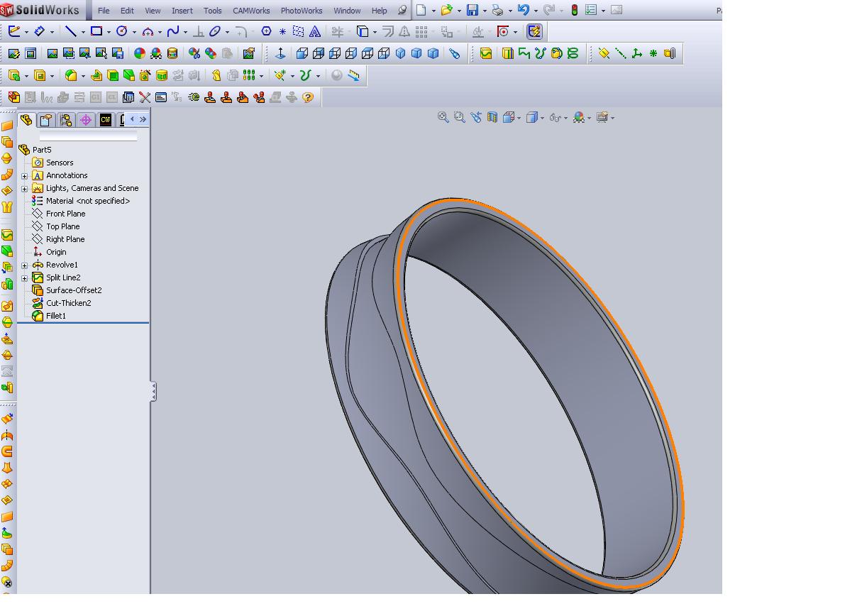862x616 pixels.
Task: Collapse the FeatureManager panel using its handle
Action: (153, 392)
